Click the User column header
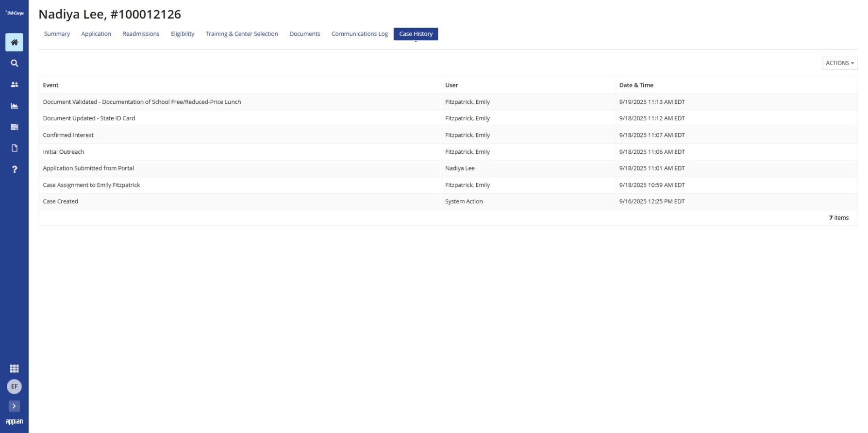Image resolution: width=868 pixels, height=433 pixels. (451, 85)
